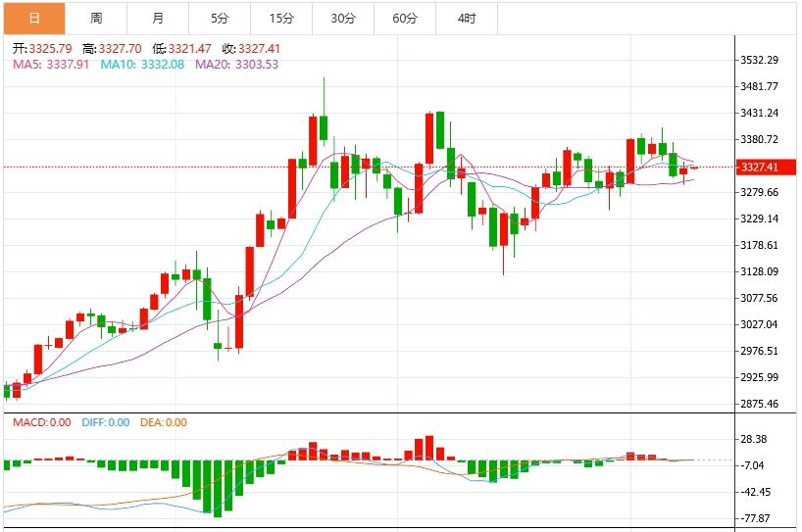Click the MA5: 3337.91 indicator label
Screen dimensions: 802x532
pyautogui.click(x=51, y=65)
